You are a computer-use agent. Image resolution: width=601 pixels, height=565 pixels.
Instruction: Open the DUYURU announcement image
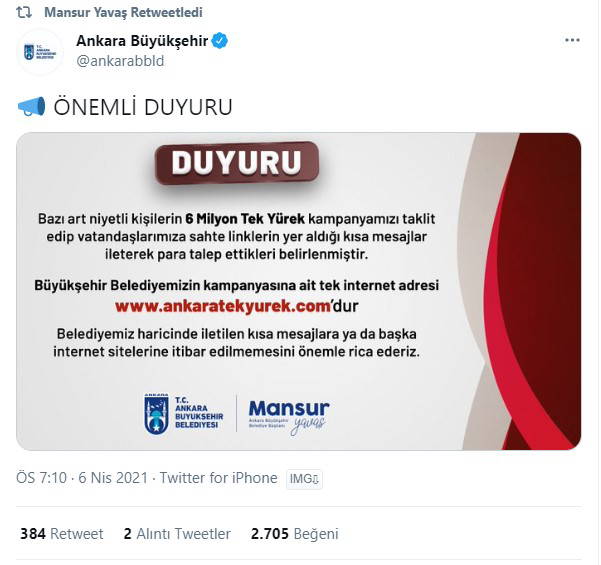click(x=299, y=291)
